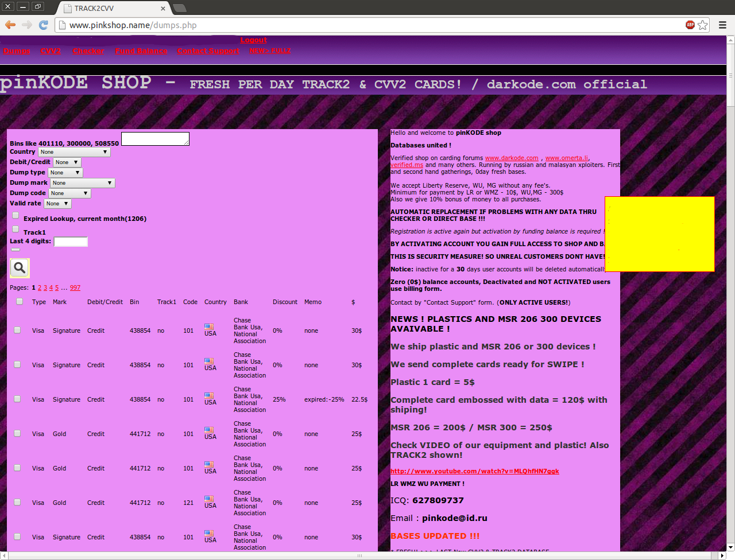Image resolution: width=735 pixels, height=560 pixels.
Task: Click the vertical page scrollbar thumb
Action: tap(730, 75)
